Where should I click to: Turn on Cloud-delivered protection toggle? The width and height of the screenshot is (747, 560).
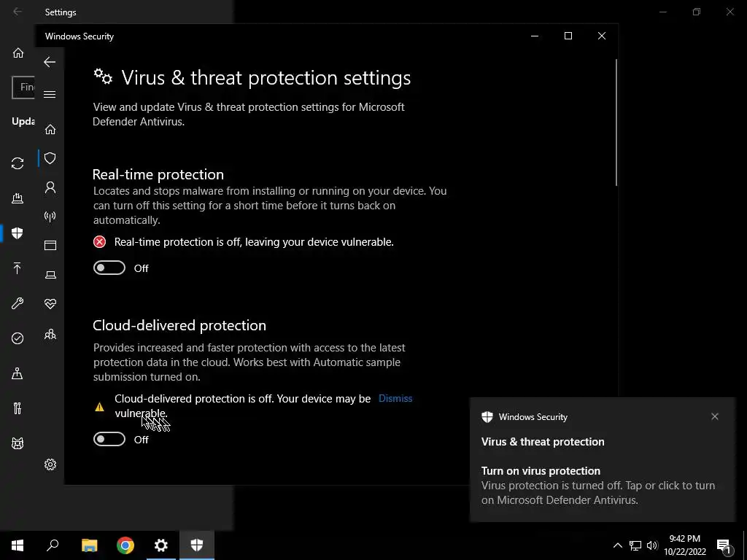(x=109, y=439)
